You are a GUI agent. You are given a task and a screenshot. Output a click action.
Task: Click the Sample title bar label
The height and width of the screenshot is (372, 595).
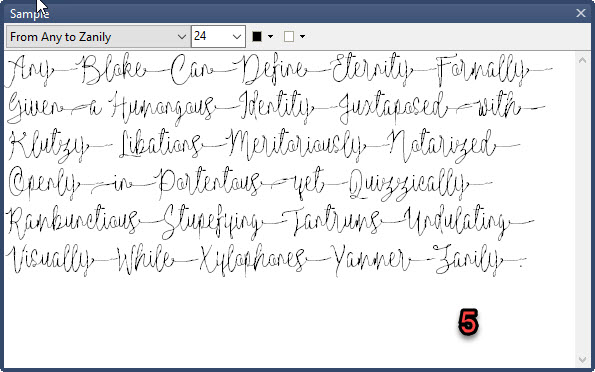click(x=29, y=14)
